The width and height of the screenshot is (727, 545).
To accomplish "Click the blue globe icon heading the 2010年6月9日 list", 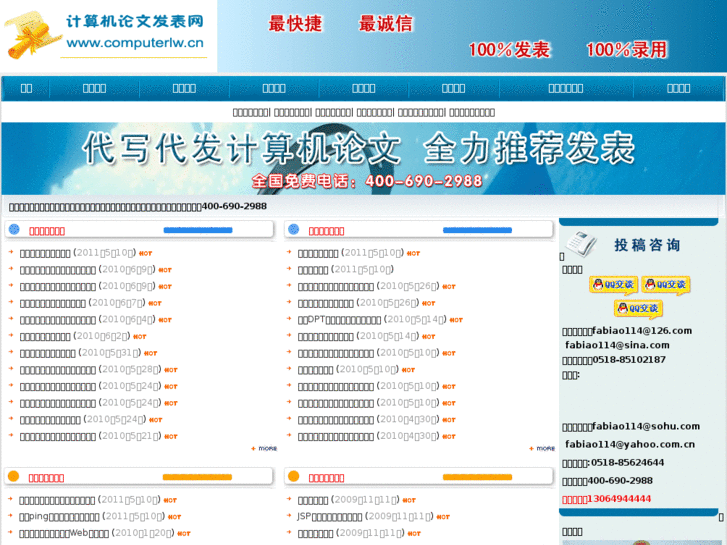I will click(14, 229).
